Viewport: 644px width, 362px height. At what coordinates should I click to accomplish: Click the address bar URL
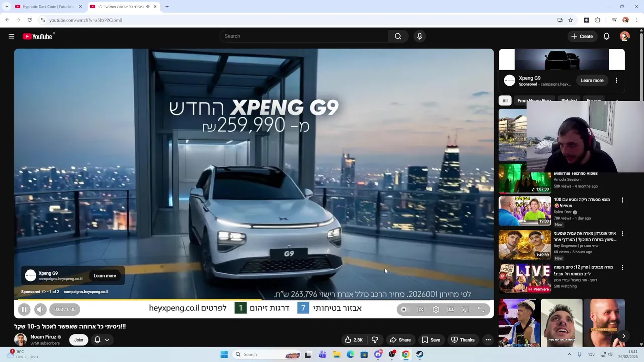(86, 20)
